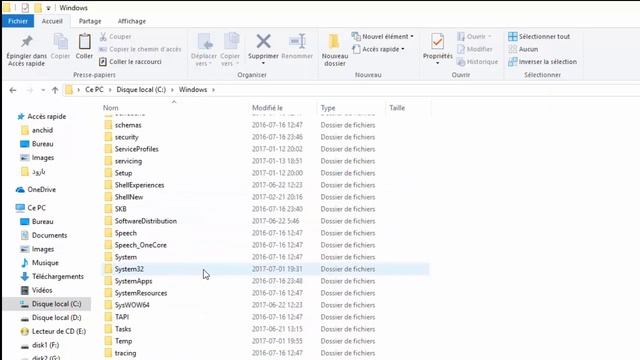Expand chevron after Ce PC in address bar
Screen dimensions: 640x360
110,90
